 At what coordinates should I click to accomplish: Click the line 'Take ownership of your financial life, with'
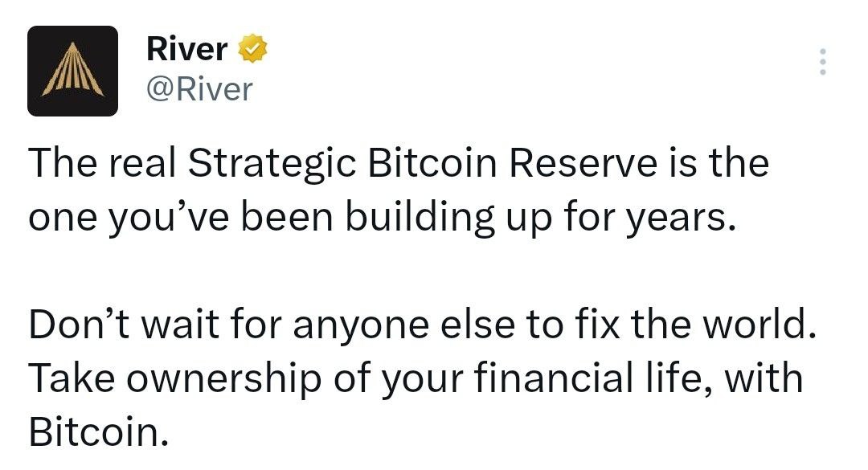point(416,378)
